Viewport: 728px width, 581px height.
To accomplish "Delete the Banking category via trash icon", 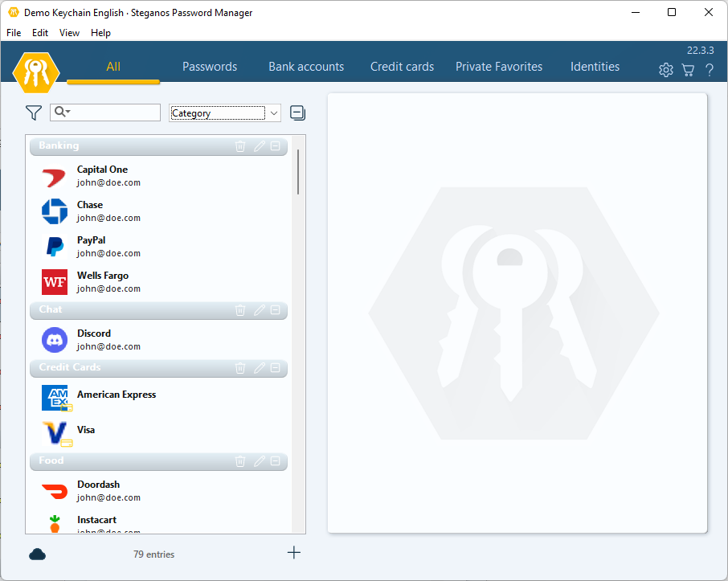I will tap(240, 146).
